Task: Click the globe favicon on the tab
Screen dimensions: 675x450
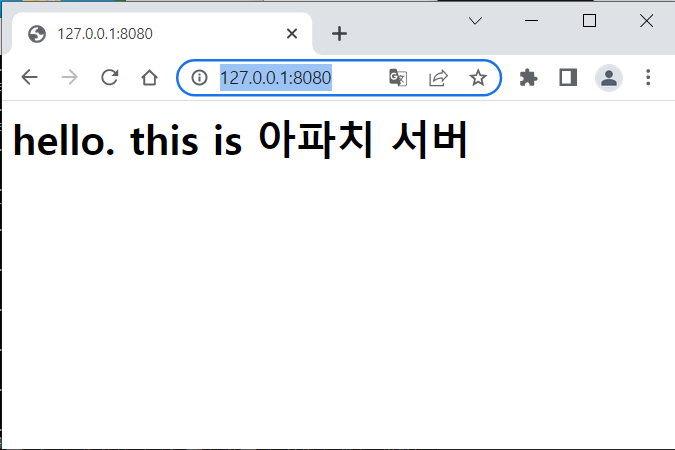Action: (37, 34)
